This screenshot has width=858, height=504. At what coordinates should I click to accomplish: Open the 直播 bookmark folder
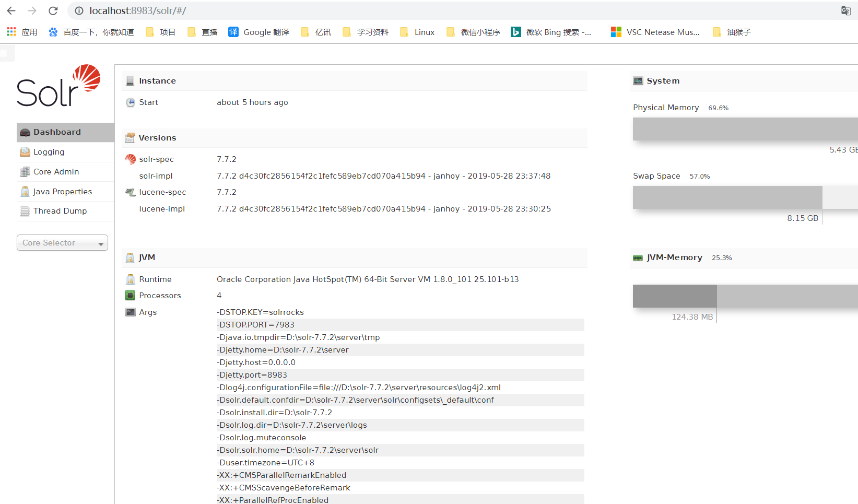coord(202,32)
